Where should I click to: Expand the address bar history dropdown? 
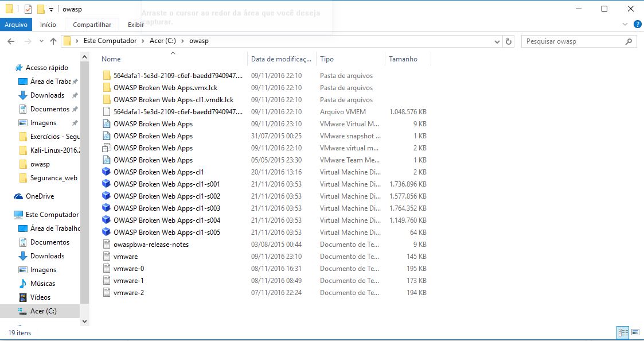point(497,41)
